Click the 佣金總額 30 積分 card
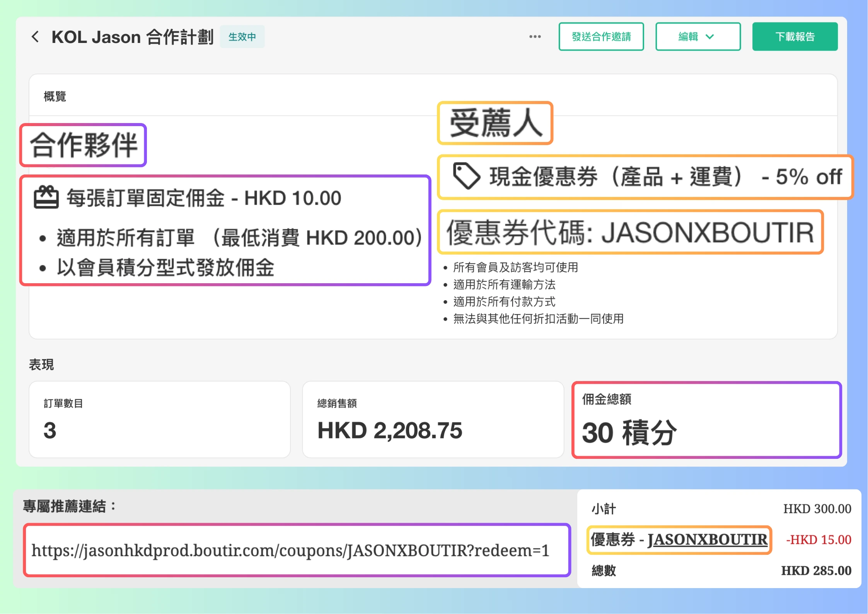 coord(706,420)
